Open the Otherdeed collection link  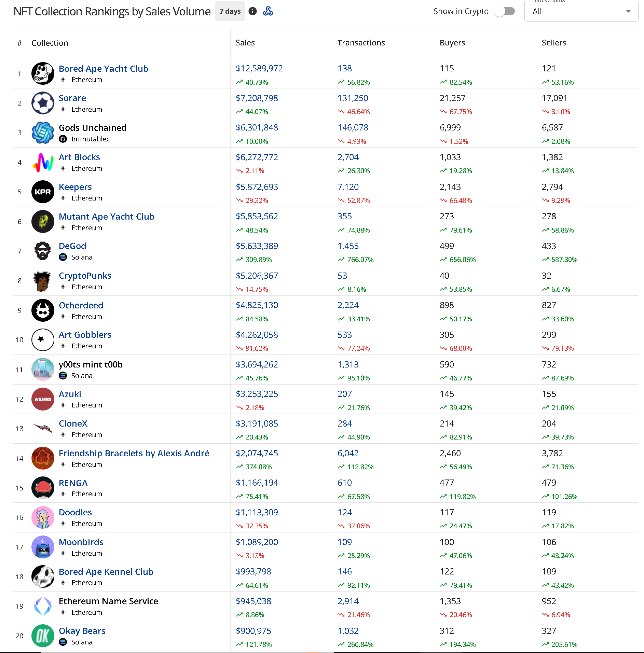pyautogui.click(x=81, y=305)
